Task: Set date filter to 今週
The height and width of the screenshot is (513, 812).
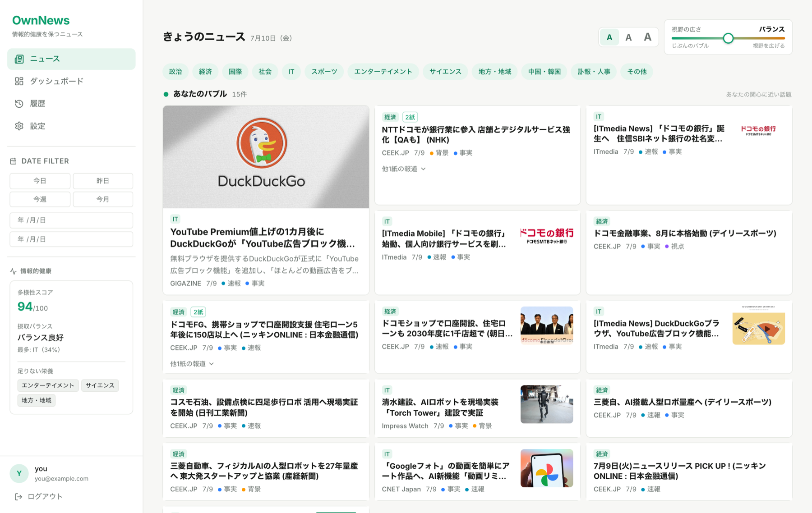Action: coord(40,199)
